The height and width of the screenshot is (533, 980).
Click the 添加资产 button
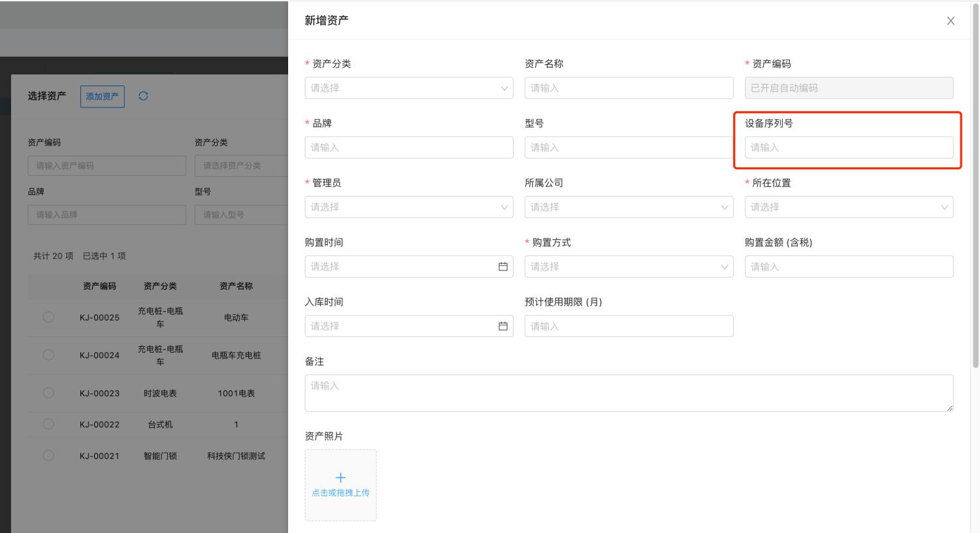coord(103,97)
